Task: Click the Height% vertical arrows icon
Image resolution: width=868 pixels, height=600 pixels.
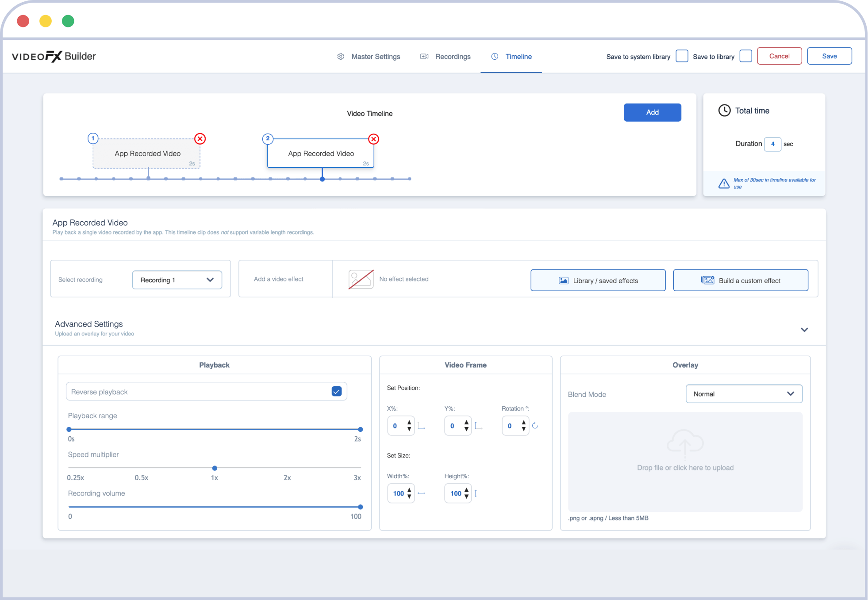Action: (x=476, y=493)
